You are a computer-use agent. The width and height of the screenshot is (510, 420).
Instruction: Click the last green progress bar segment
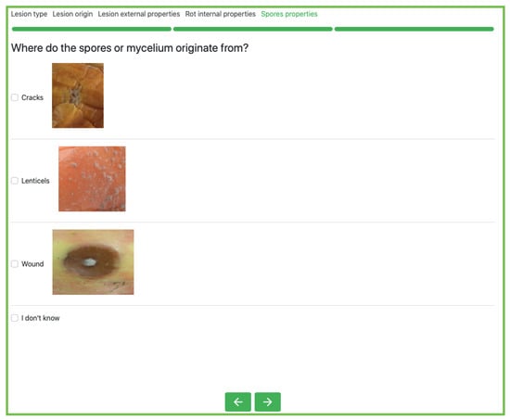(414, 29)
